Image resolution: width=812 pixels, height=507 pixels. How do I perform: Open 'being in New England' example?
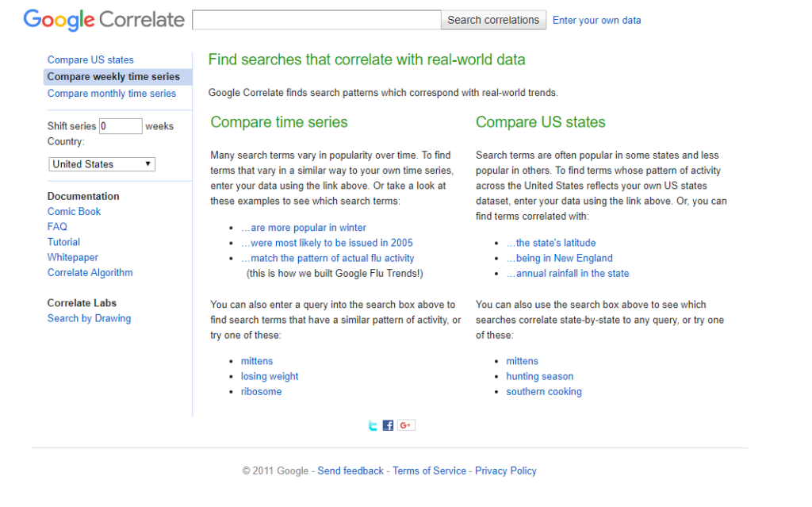pos(559,258)
